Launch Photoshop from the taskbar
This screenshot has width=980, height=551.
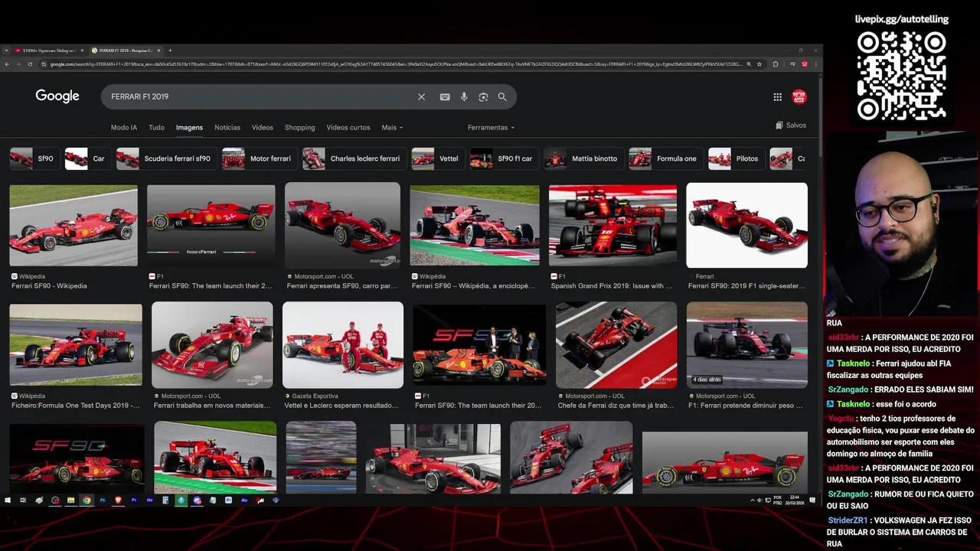(103, 500)
